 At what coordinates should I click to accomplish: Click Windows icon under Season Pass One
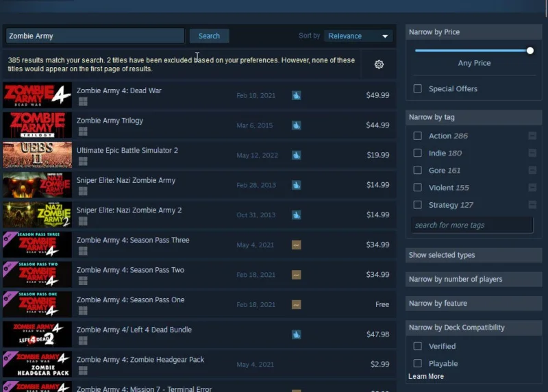[x=83, y=311]
